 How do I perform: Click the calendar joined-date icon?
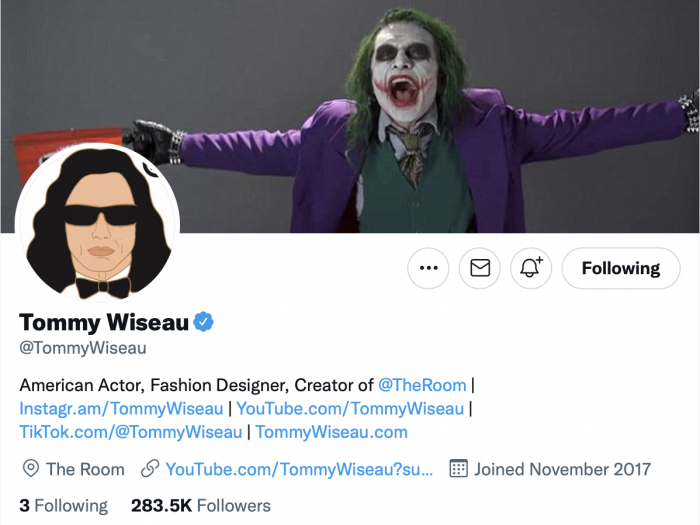(x=459, y=469)
